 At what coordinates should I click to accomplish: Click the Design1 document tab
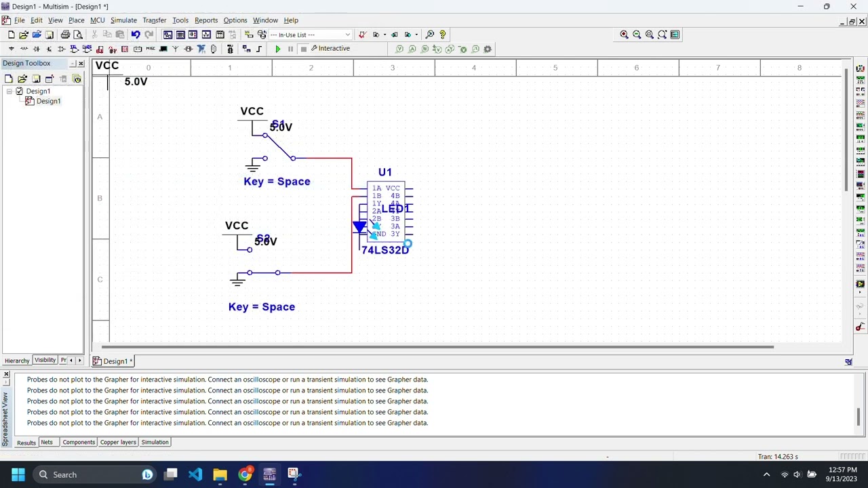pos(115,361)
